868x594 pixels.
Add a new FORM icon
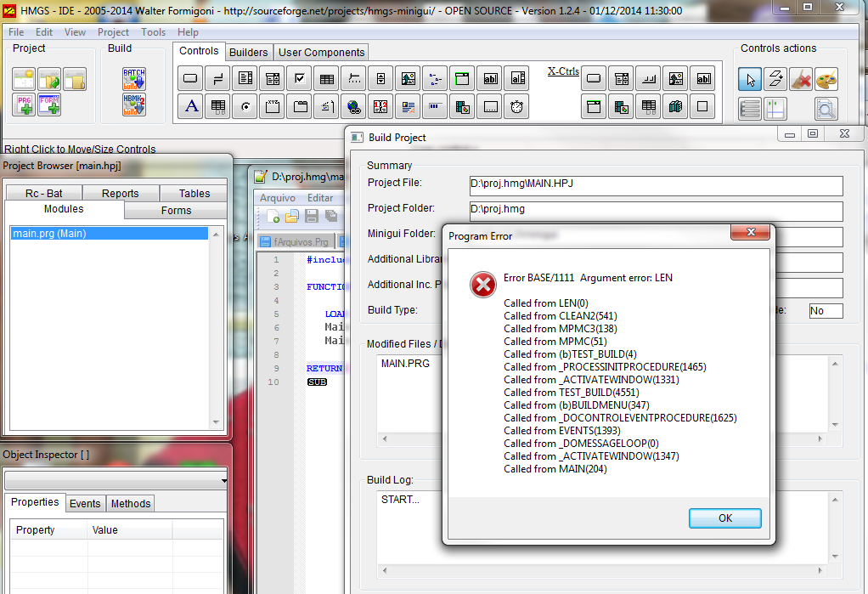pyautogui.click(x=49, y=106)
